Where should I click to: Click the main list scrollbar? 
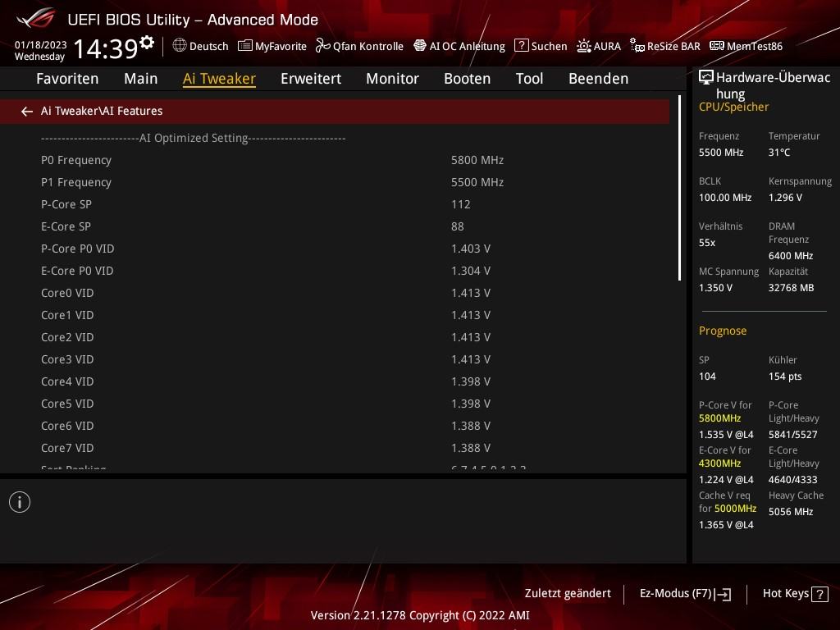tap(679, 188)
